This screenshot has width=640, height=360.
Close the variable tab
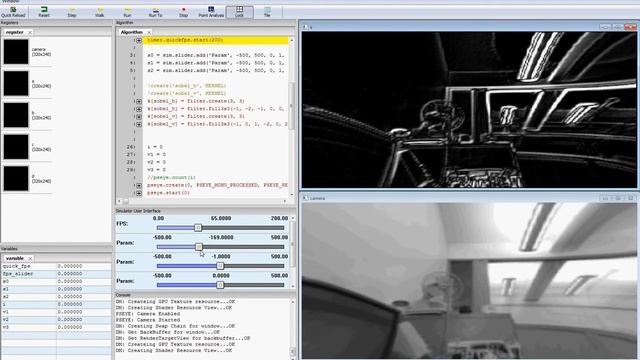[x=30, y=258]
